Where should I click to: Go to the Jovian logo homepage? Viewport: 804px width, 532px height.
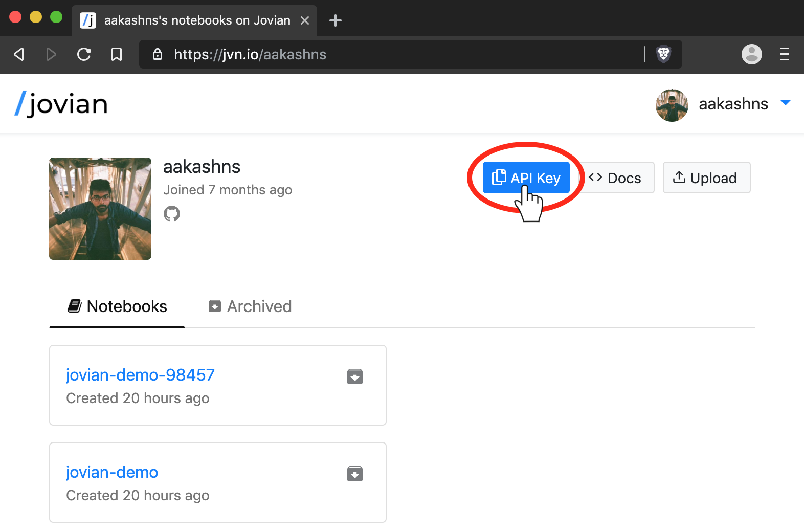click(x=61, y=104)
